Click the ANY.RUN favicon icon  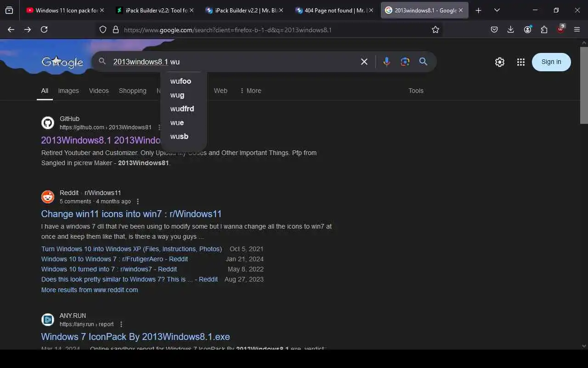pyautogui.click(x=48, y=320)
